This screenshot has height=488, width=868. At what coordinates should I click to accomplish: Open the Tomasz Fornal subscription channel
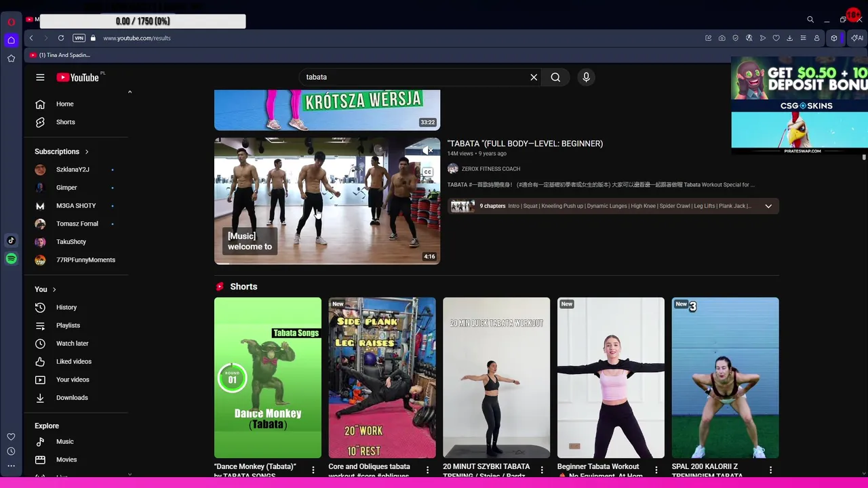pyautogui.click(x=78, y=224)
